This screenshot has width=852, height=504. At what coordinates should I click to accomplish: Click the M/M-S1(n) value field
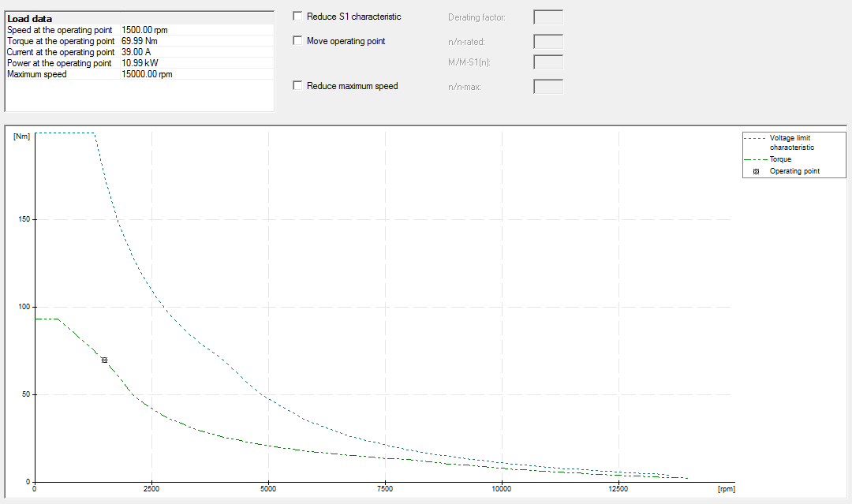coord(548,62)
